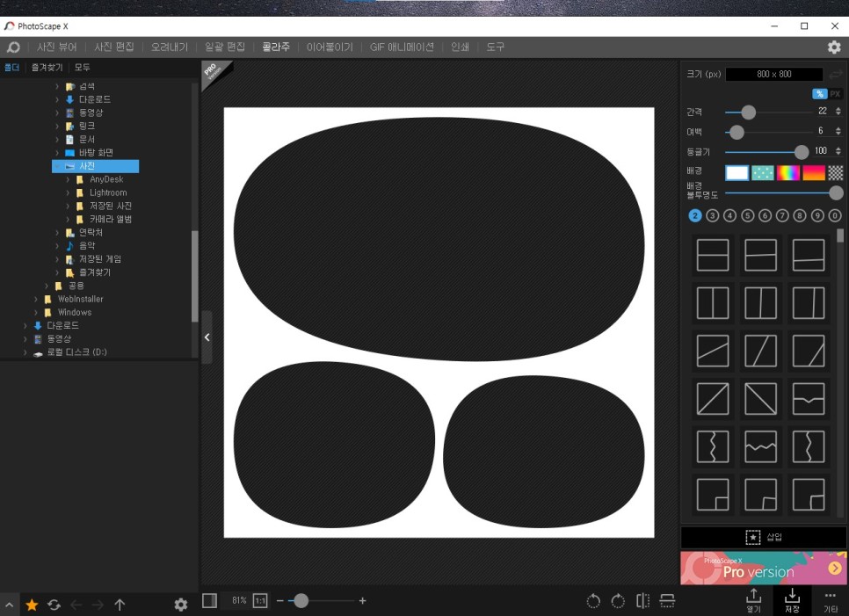Viewport: 849px width, 616px height.
Task: Click the 기타 more options button
Action: [830, 601]
